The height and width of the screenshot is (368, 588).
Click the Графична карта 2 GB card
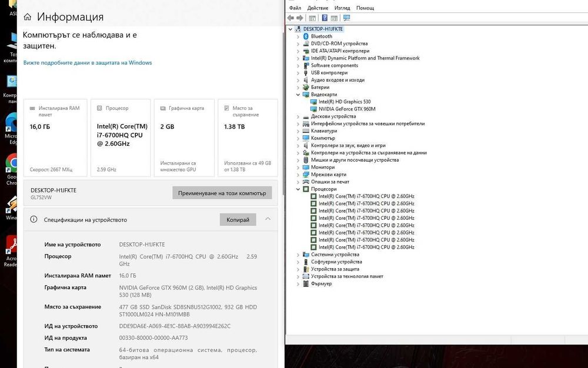[184, 138]
